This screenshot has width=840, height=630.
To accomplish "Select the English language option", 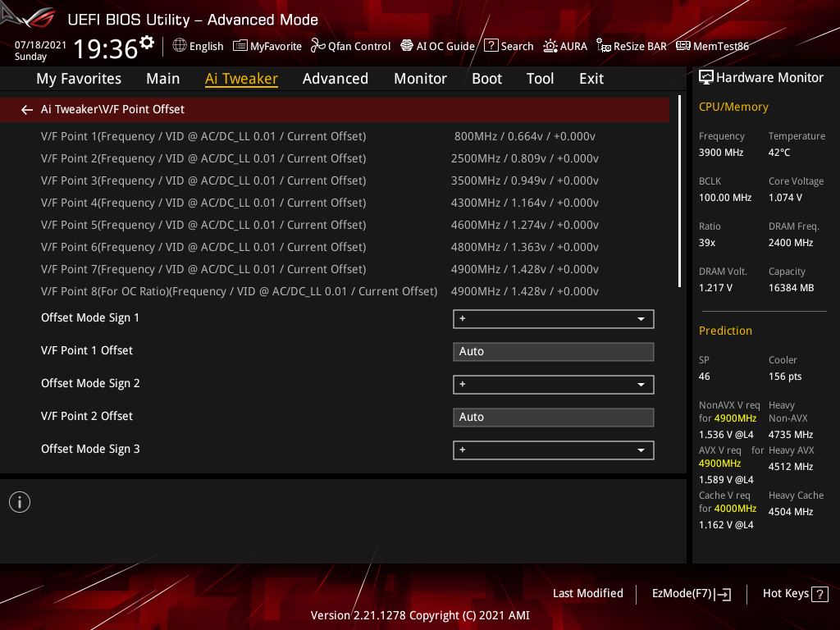I will pyautogui.click(x=198, y=46).
